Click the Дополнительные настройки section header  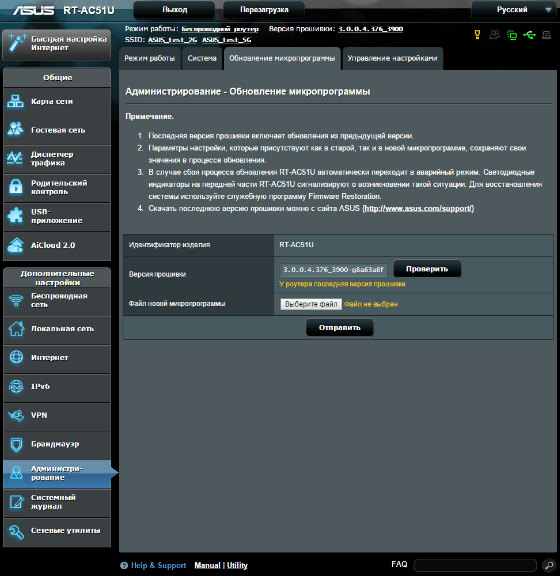click(57, 278)
